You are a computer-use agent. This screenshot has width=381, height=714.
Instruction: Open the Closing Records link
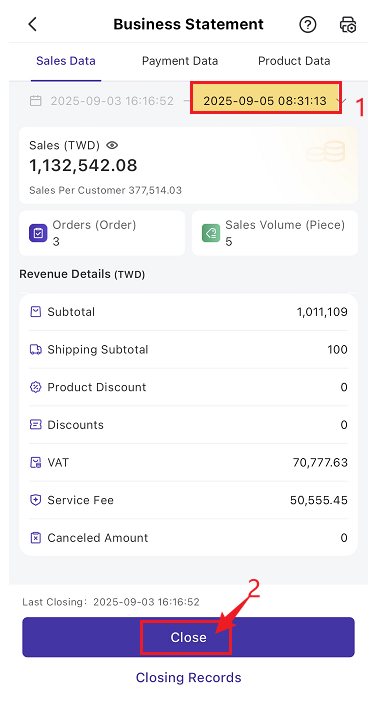point(188,678)
